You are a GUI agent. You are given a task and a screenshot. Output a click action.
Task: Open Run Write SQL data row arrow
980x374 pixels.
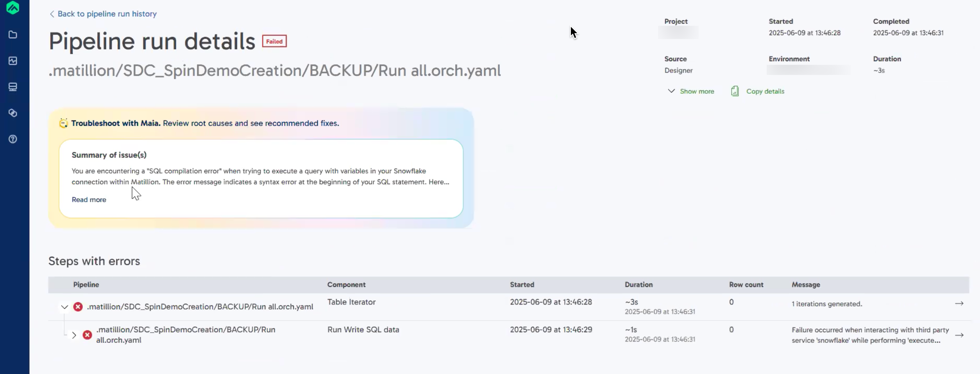tap(959, 335)
